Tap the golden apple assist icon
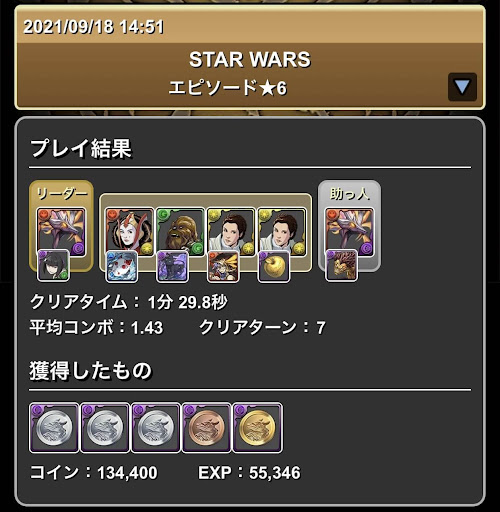500x512 pixels. tap(274, 266)
